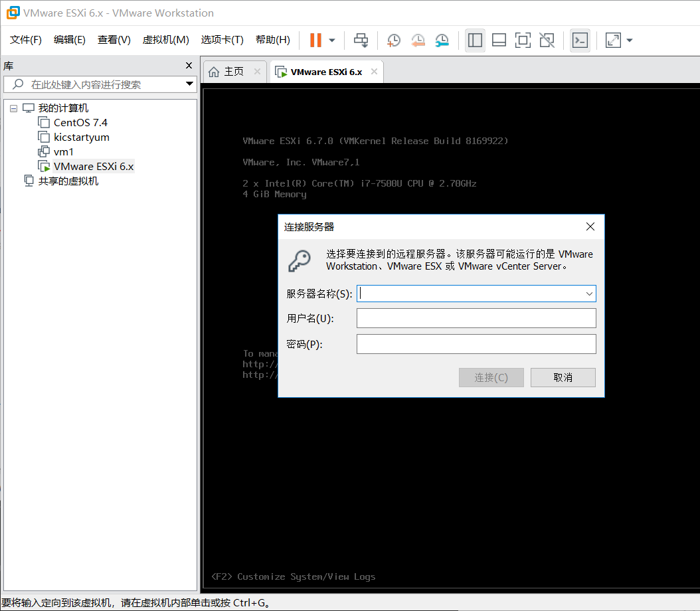This screenshot has width=700, height=611.
Task: Select 共享的虚拟机 in the library
Action: tap(68, 181)
